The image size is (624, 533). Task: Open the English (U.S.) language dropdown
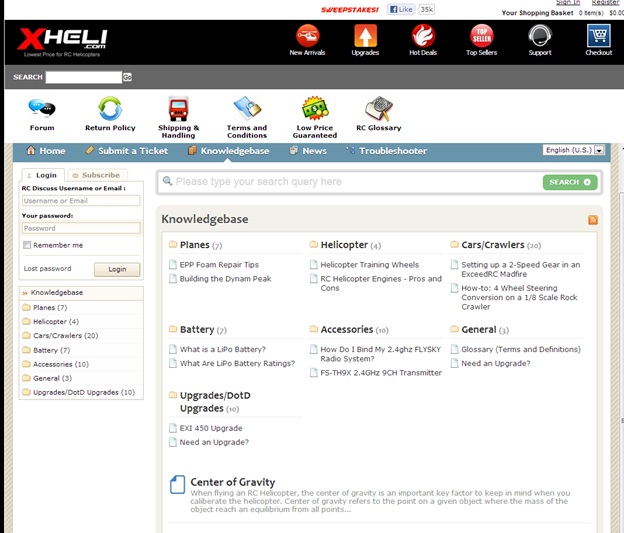[x=574, y=150]
